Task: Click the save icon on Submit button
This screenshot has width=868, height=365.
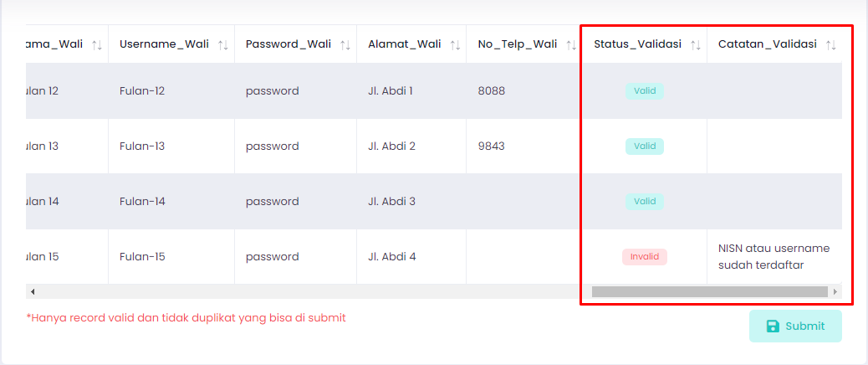Action: coord(773,326)
